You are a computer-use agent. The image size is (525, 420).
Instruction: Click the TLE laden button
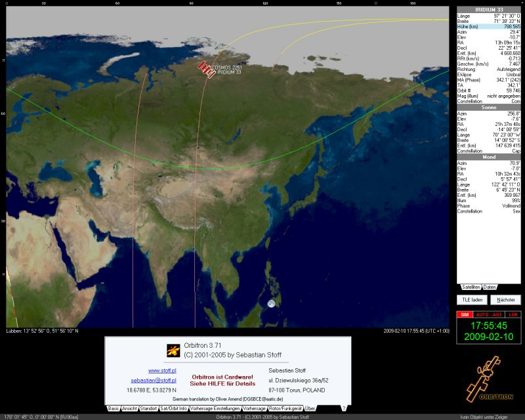coord(472,300)
